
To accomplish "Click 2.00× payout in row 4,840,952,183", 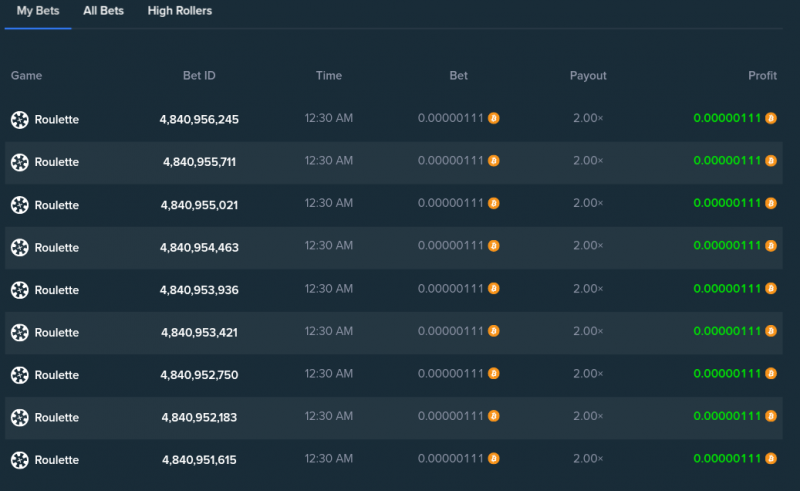I will tap(588, 416).
